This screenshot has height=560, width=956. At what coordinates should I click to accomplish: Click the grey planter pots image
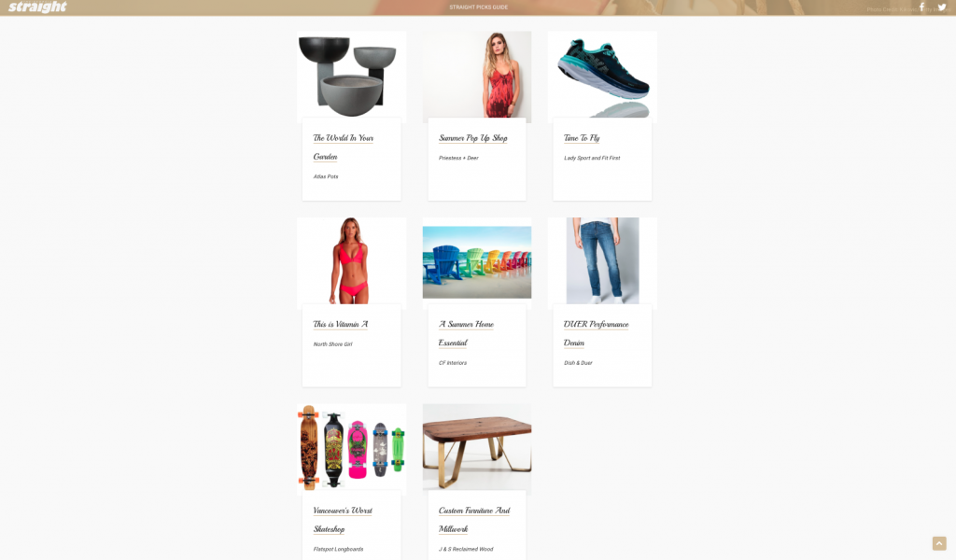[x=351, y=76]
